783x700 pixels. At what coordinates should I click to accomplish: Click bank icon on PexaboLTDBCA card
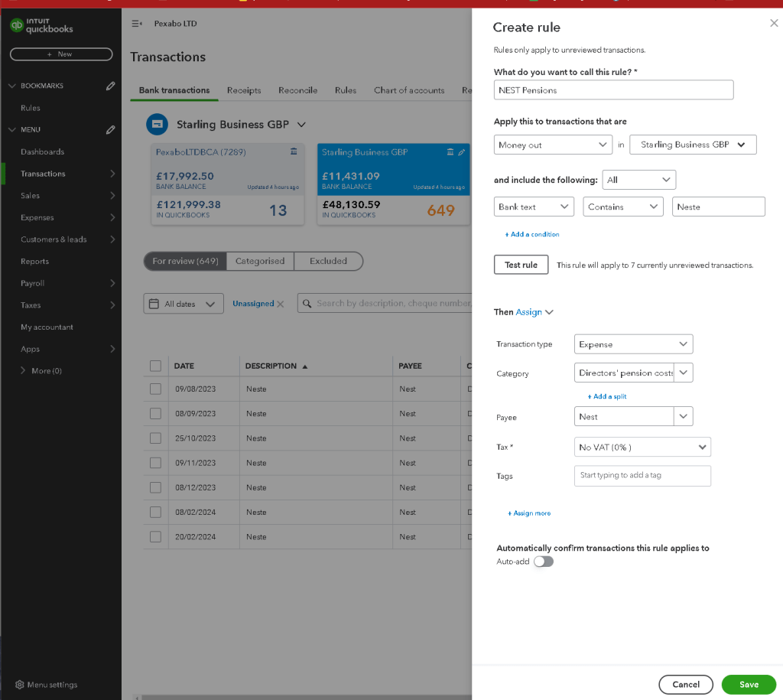pos(294,151)
